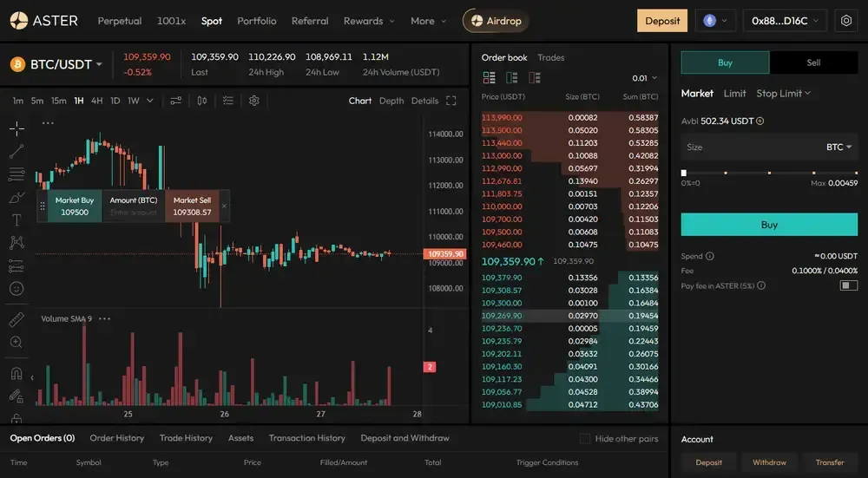Change the candlestick chart type
This screenshot has height=478, width=868.
coord(202,101)
